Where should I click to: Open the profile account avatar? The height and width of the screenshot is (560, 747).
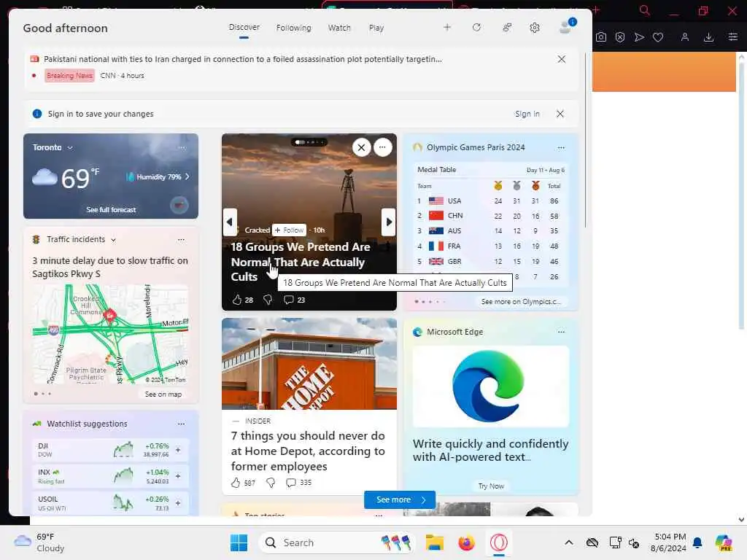[x=566, y=27]
